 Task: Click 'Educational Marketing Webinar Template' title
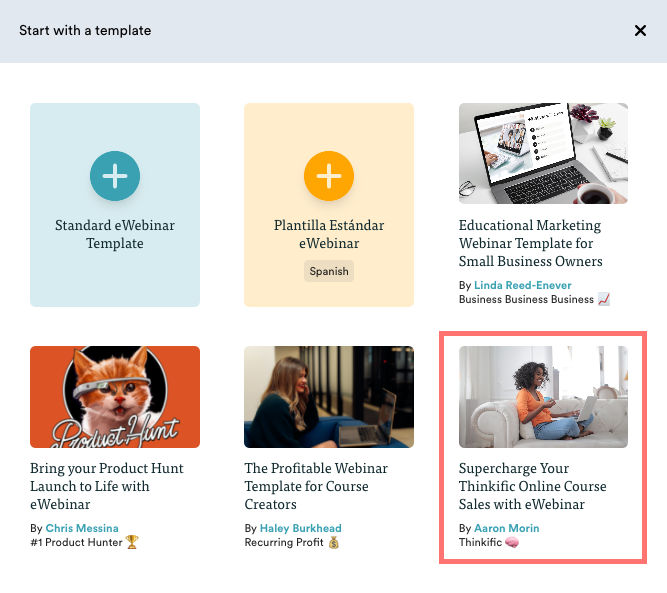coord(531,243)
